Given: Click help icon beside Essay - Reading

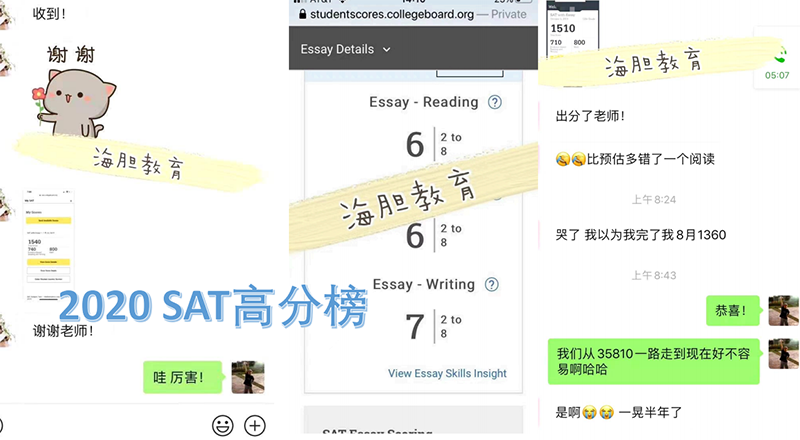Looking at the screenshot, I should [494, 102].
